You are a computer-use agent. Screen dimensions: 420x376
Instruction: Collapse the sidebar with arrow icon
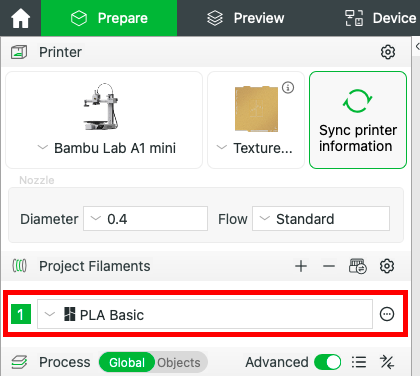tap(417, 47)
